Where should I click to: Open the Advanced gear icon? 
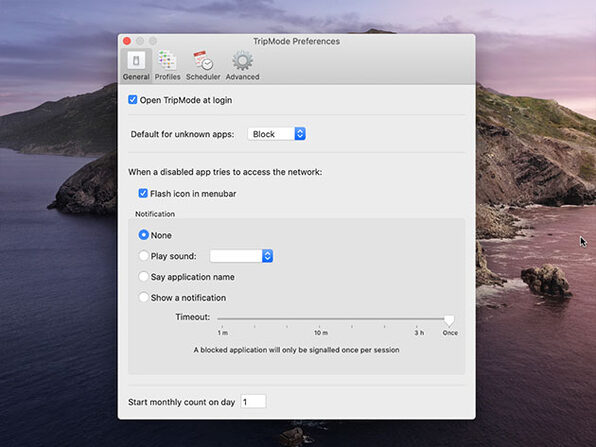coord(243,61)
